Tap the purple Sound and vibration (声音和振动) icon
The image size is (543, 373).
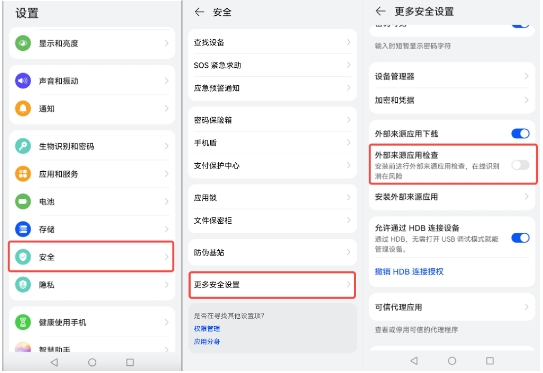[x=23, y=81]
